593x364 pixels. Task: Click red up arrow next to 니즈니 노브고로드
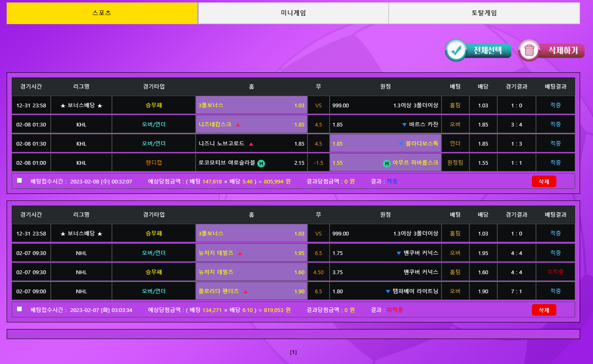(x=251, y=144)
